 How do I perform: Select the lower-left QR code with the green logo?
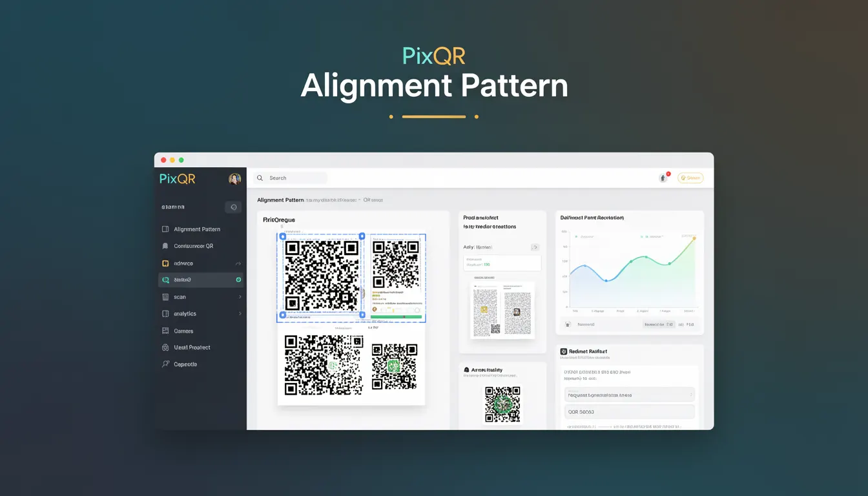coord(324,365)
